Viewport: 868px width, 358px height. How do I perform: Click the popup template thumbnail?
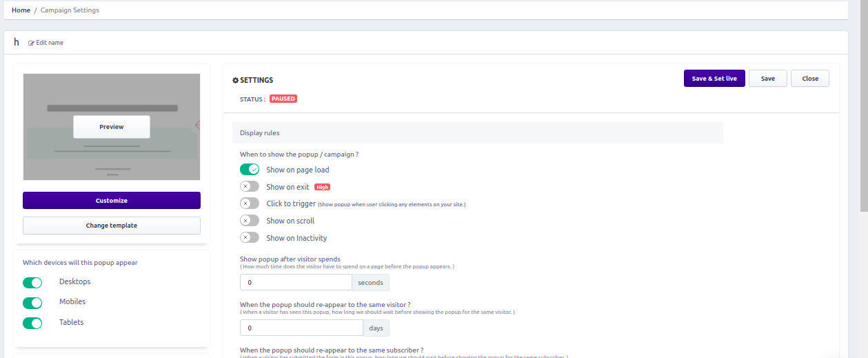(x=112, y=127)
